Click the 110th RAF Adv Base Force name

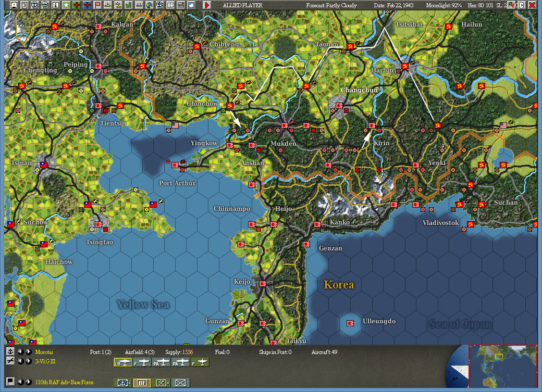pos(64,382)
